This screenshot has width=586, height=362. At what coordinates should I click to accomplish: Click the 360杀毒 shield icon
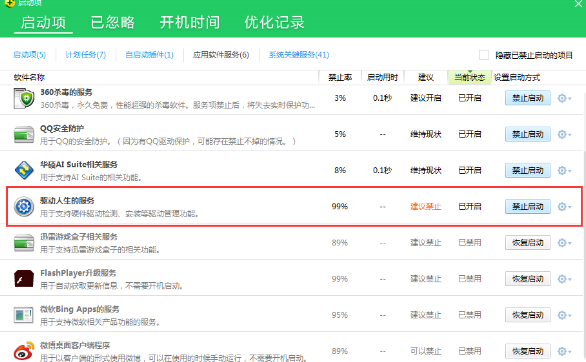[x=24, y=98]
